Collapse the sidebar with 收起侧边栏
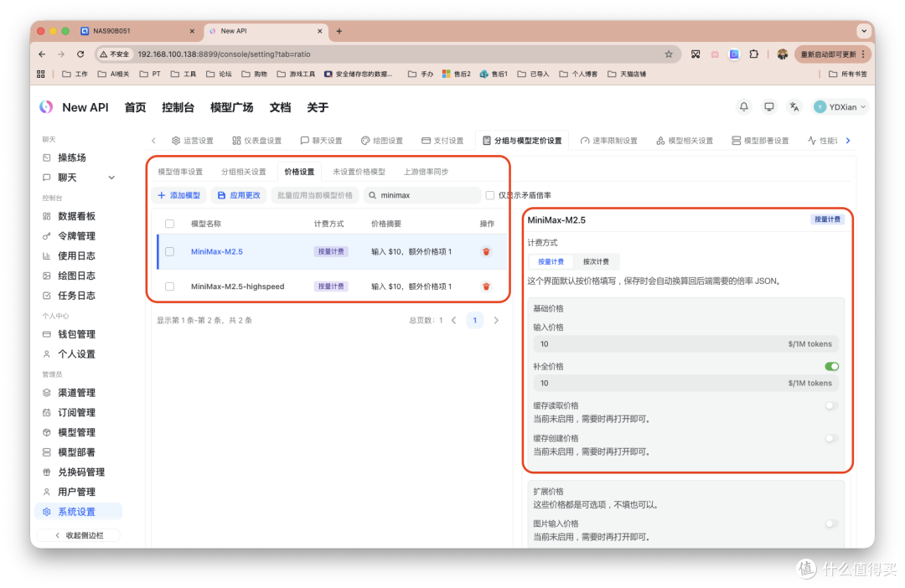Screen dimensions: 905x588 click(x=79, y=535)
